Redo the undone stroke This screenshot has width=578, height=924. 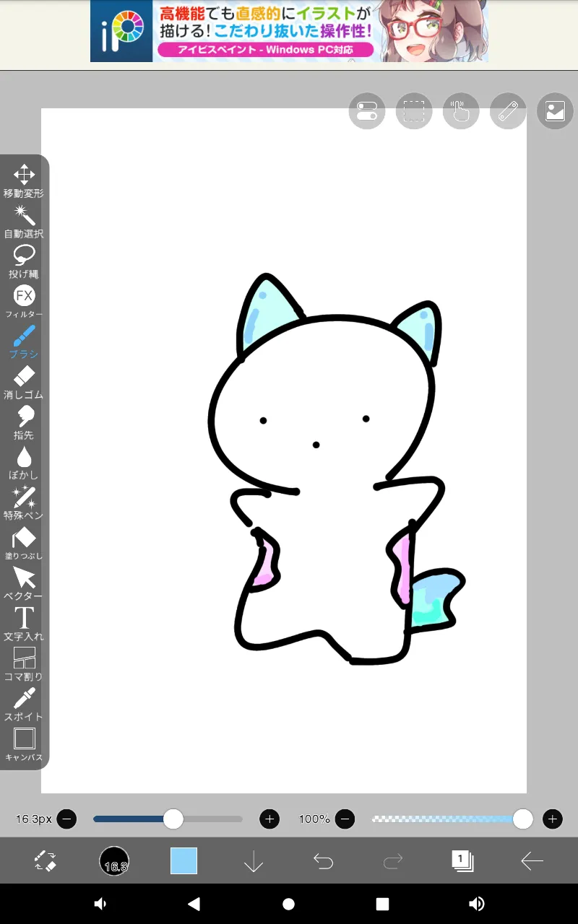pyautogui.click(x=392, y=860)
